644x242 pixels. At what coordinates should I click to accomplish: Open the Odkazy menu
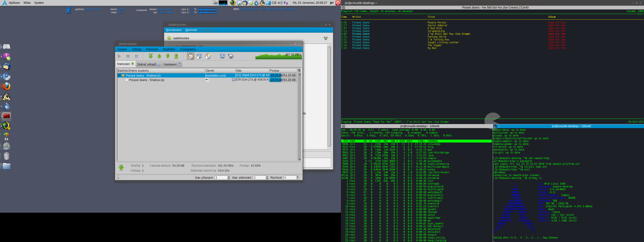(137, 49)
